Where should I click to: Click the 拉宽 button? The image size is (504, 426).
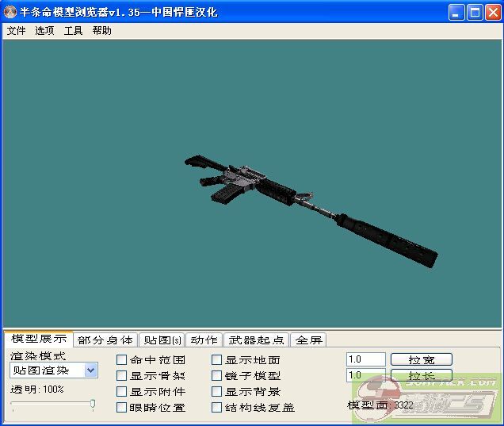coord(421,360)
